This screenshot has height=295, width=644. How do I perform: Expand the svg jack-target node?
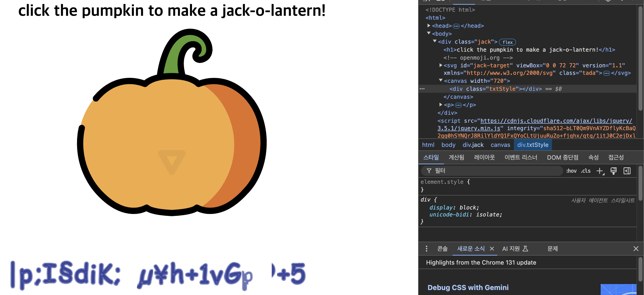pyautogui.click(x=441, y=65)
